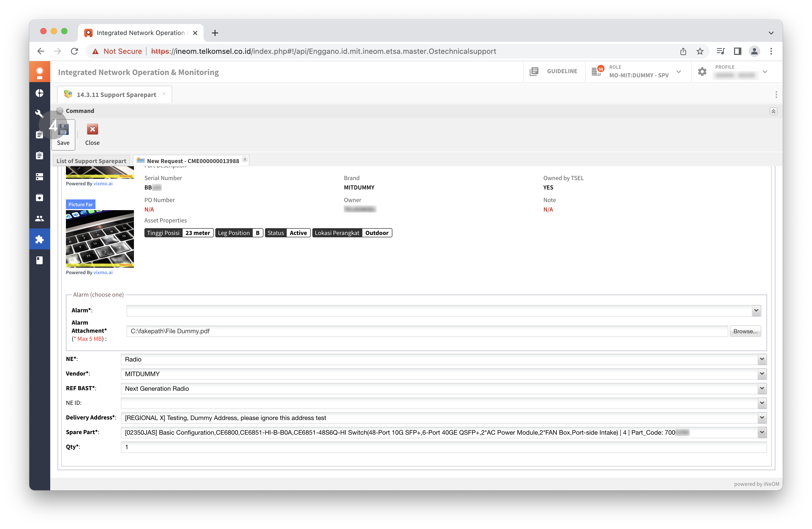The height and width of the screenshot is (529, 812).
Task: Click the Save command icon
Action: [63, 130]
